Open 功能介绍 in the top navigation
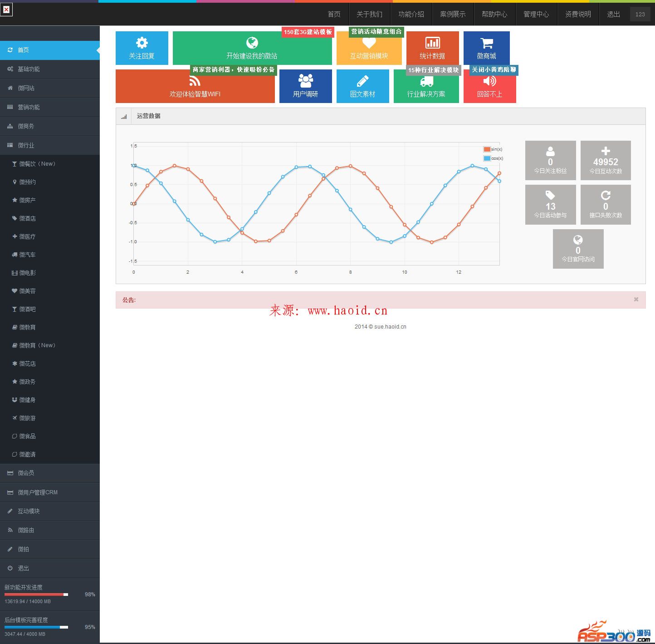 [x=411, y=14]
